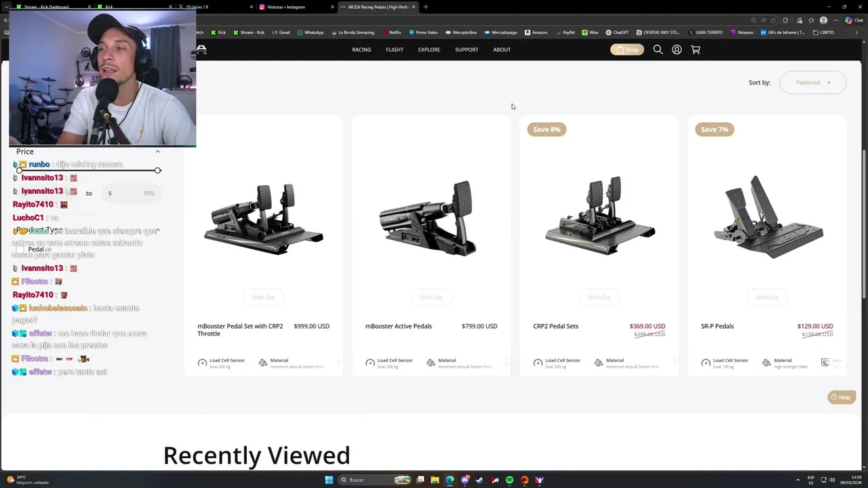The image size is (868, 488).
Task: Click Material icon under CRP2 Pedal Sets
Action: click(x=599, y=363)
